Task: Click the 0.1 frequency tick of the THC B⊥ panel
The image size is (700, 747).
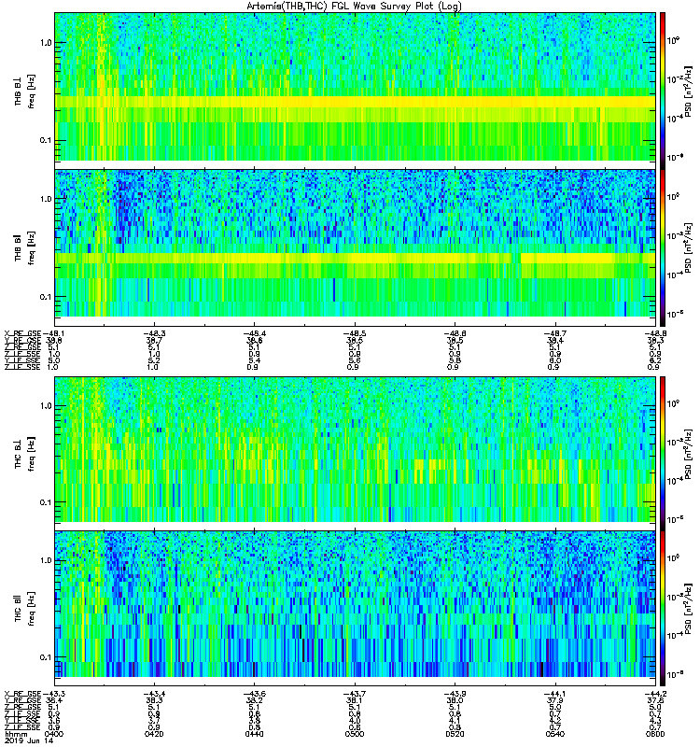Action: [46, 502]
